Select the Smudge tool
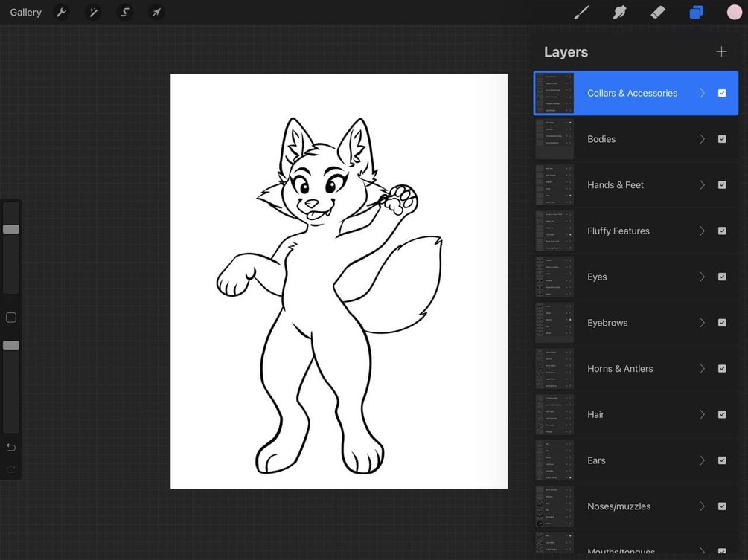 [619, 13]
